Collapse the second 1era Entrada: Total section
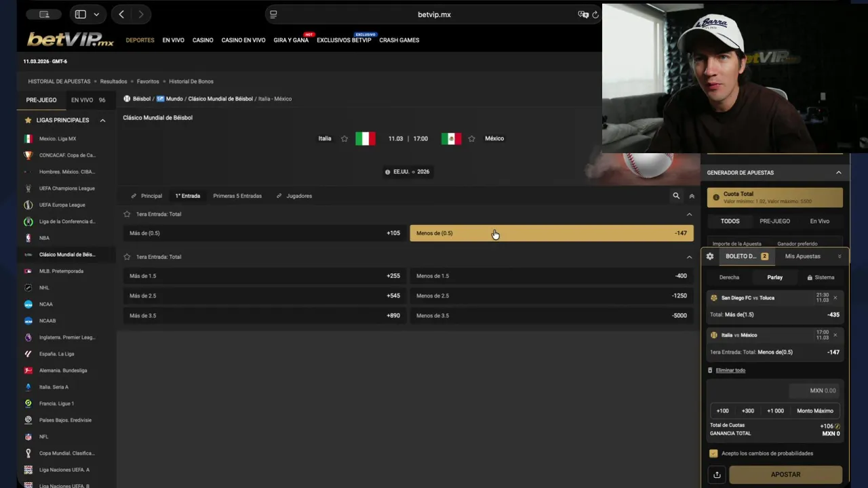The height and width of the screenshot is (488, 868). (x=689, y=257)
